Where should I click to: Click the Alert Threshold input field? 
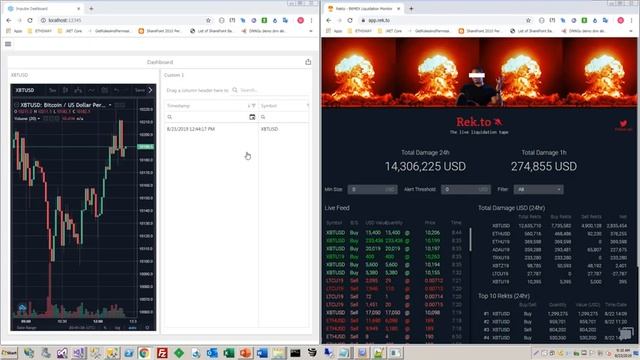466,189
